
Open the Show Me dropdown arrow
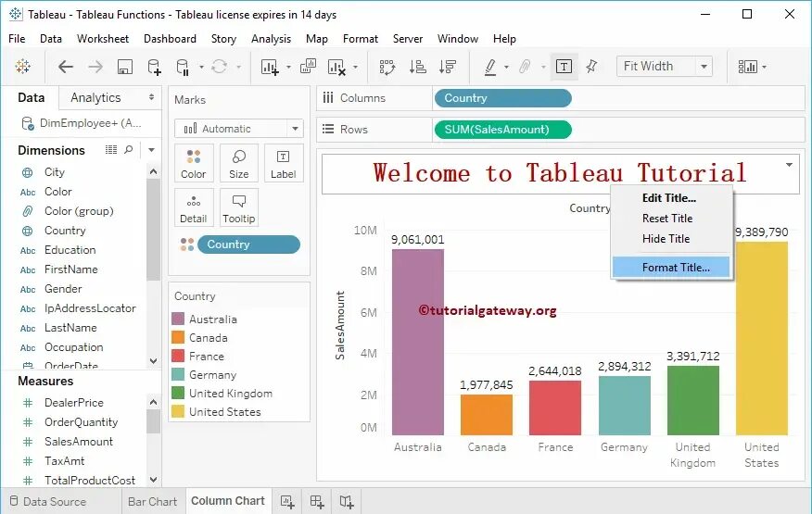765,67
